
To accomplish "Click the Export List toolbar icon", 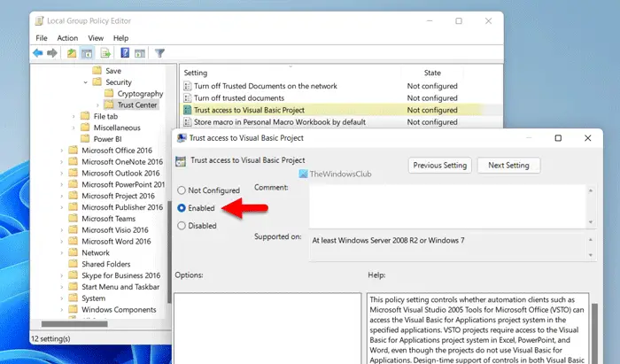I will tap(105, 53).
